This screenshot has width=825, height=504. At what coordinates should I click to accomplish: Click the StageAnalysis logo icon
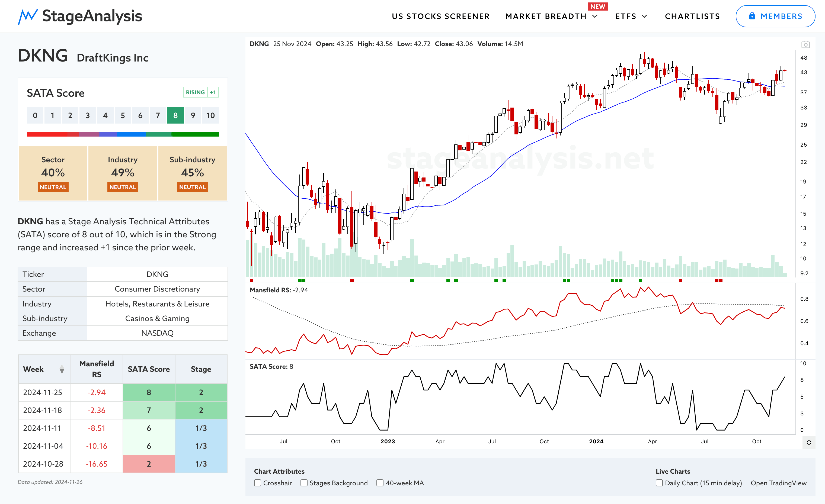click(x=27, y=17)
